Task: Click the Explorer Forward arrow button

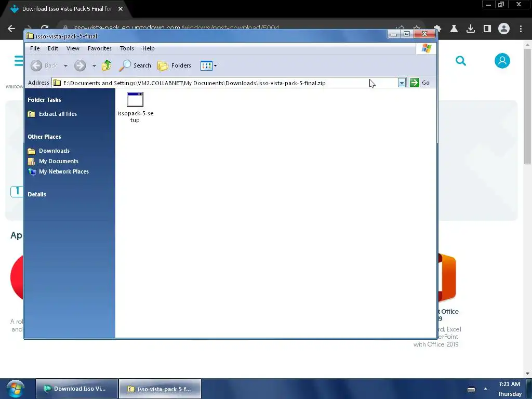Action: tap(80, 65)
